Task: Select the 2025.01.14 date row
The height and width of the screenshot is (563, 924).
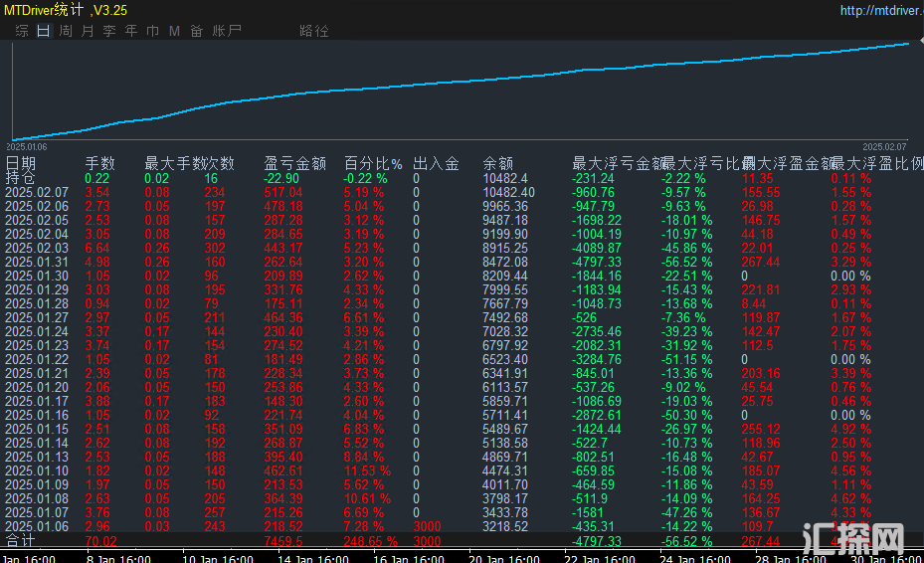Action: click(462, 444)
